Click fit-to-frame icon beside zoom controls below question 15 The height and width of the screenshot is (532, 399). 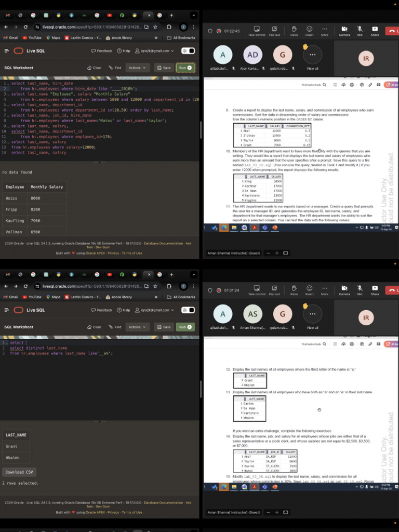pos(286,512)
